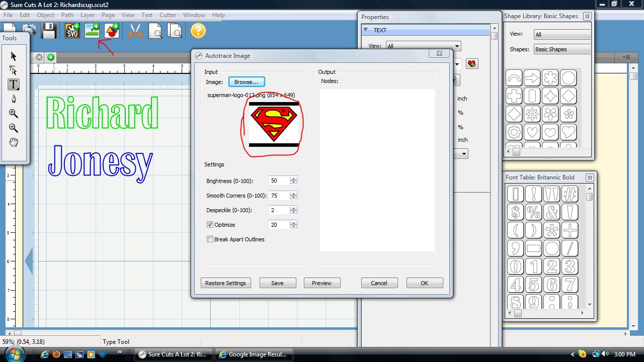Click the scissors Cut toolbar icon
The image size is (644, 362).
pos(135,31)
